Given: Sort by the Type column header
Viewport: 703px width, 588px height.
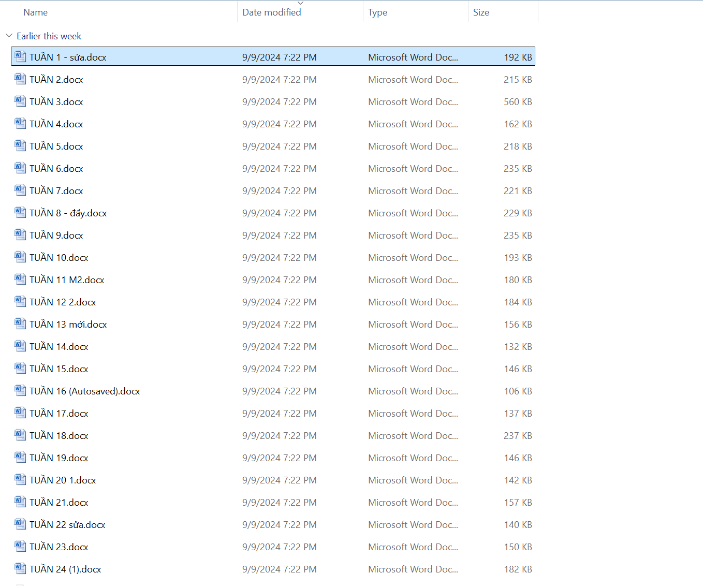Looking at the screenshot, I should tap(378, 12).
